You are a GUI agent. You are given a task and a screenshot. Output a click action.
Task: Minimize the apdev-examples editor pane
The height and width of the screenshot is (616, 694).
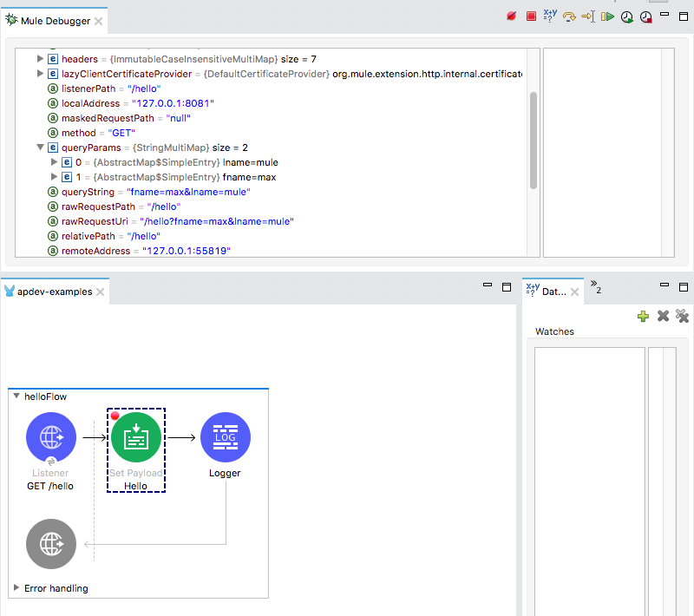[x=488, y=285]
